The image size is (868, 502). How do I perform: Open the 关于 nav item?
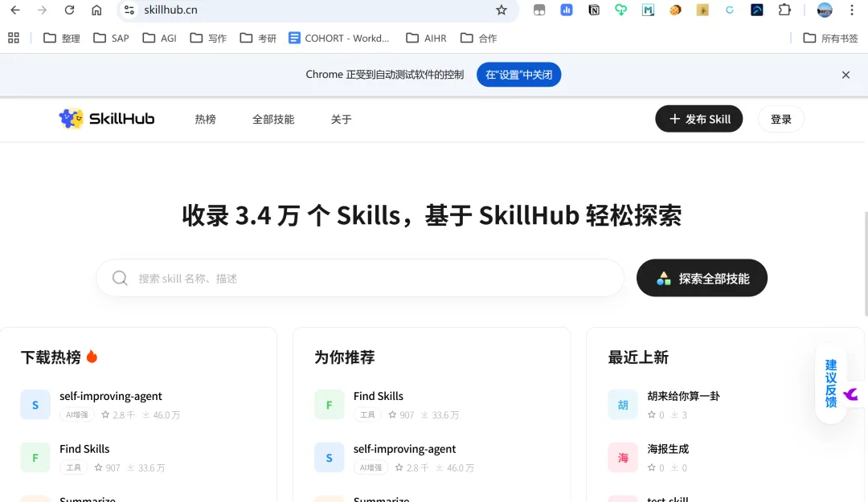click(x=341, y=119)
